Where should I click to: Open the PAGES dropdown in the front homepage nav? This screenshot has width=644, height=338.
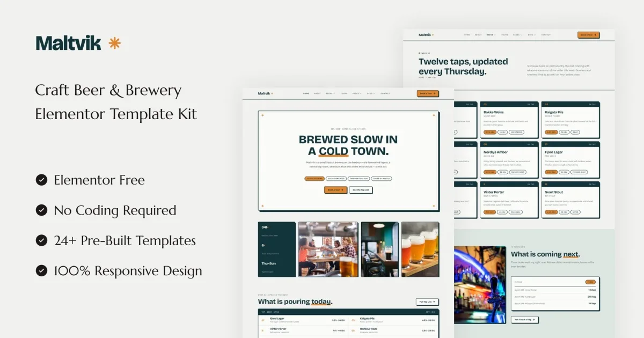(x=356, y=93)
